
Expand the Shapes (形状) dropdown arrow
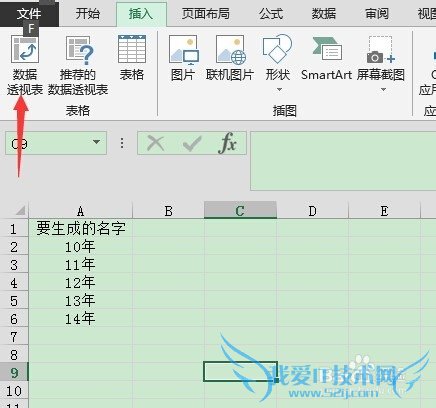(x=279, y=89)
